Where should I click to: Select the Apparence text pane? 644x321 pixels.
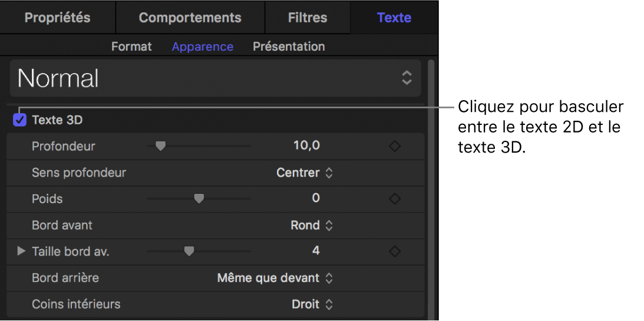click(202, 47)
